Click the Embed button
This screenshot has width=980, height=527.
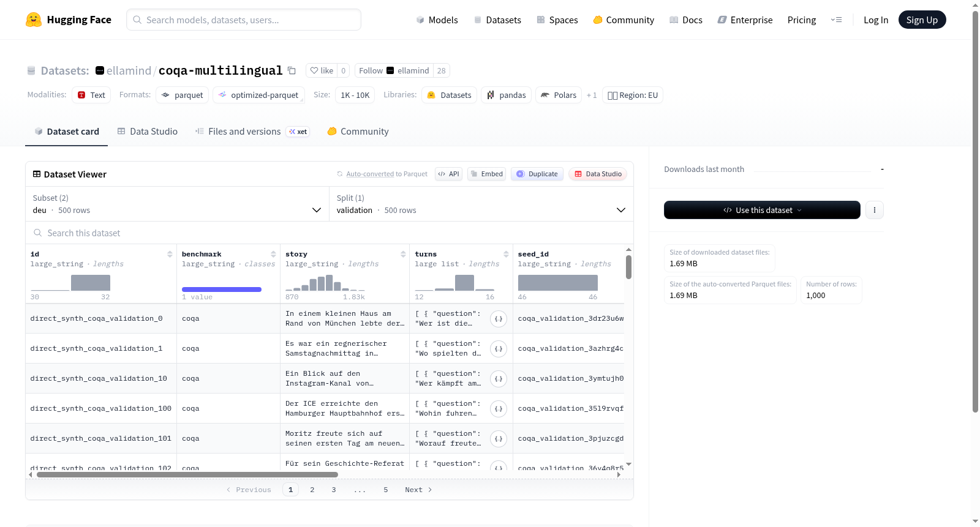click(486, 174)
